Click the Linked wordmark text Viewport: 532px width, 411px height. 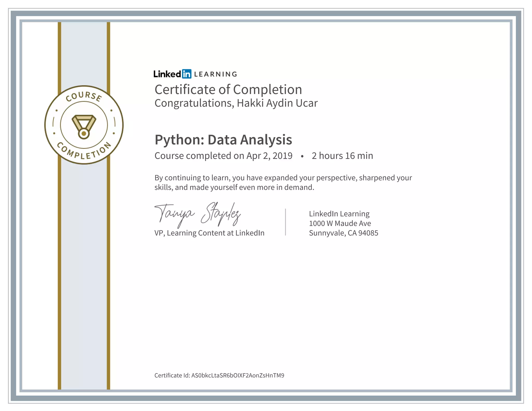[167, 74]
